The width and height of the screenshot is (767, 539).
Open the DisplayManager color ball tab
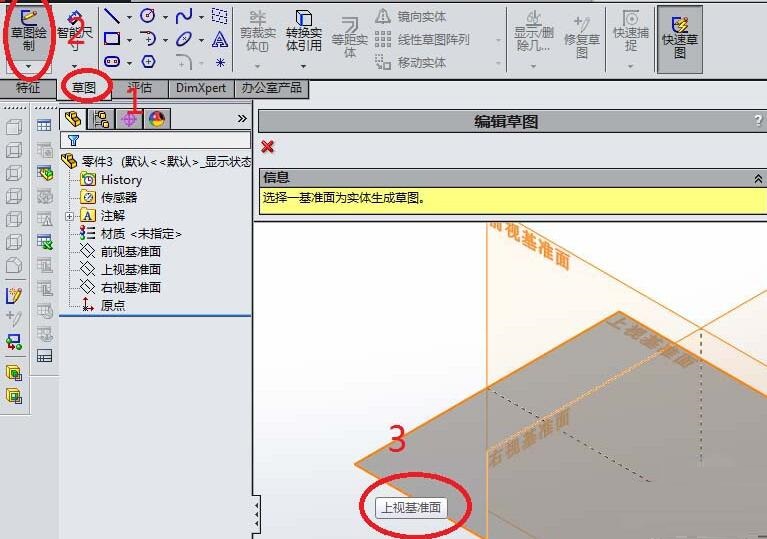[x=157, y=119]
